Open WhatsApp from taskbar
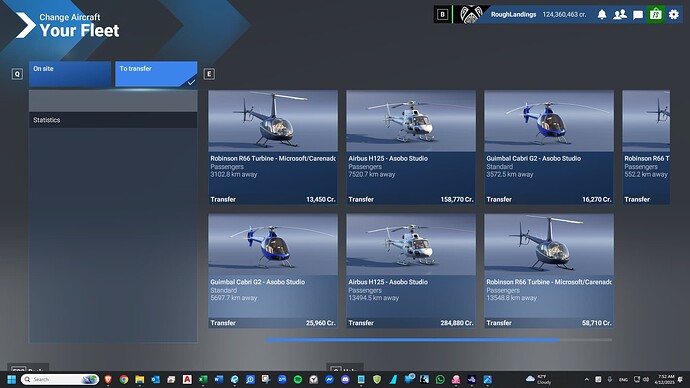Image resolution: width=690 pixels, height=388 pixels. 440,379
